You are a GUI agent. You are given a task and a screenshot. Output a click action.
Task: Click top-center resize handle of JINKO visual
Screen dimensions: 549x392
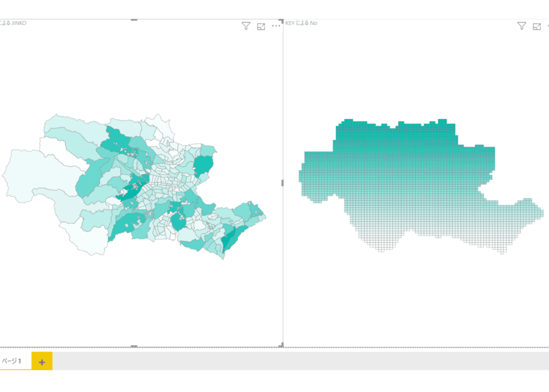[x=134, y=20]
